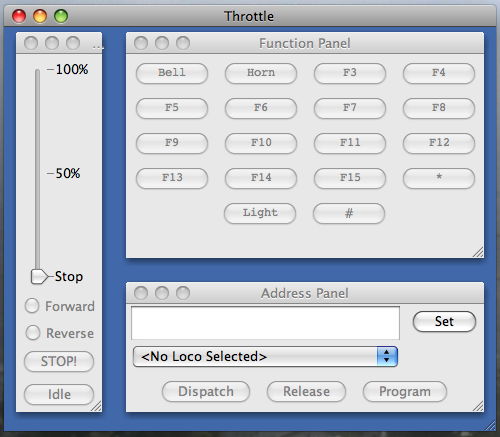Sound the Horn function button
The image size is (500, 437).
(x=261, y=73)
